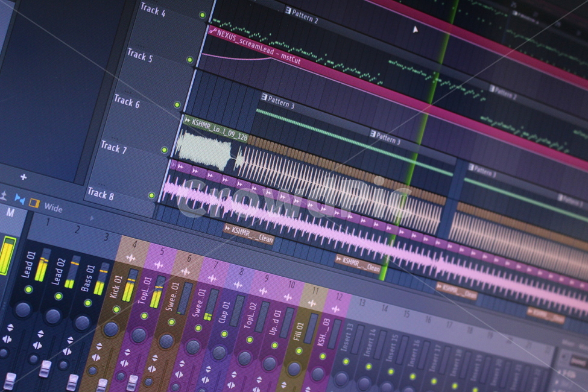Click the orange square icon beside Wide
This screenshot has height=392, width=588.
click(34, 203)
